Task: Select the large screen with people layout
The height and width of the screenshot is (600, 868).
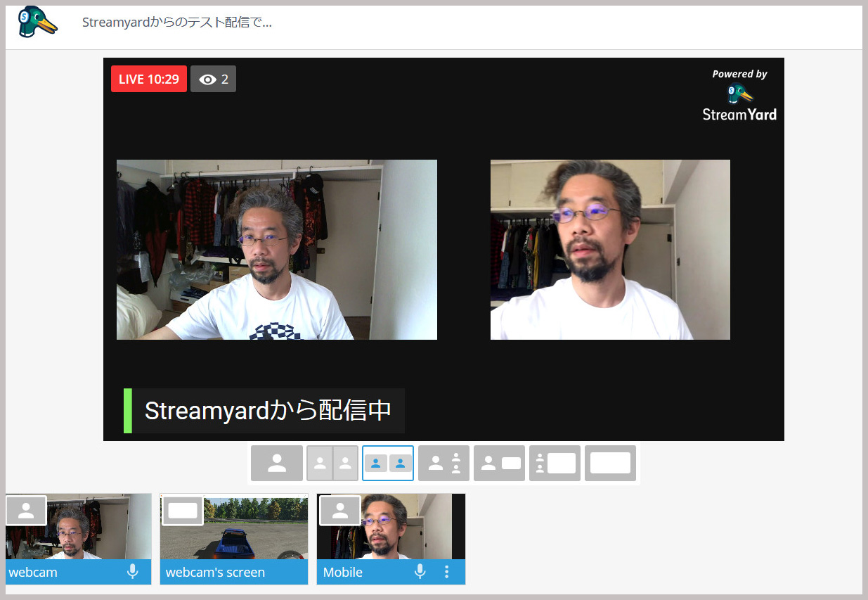Action: click(555, 464)
